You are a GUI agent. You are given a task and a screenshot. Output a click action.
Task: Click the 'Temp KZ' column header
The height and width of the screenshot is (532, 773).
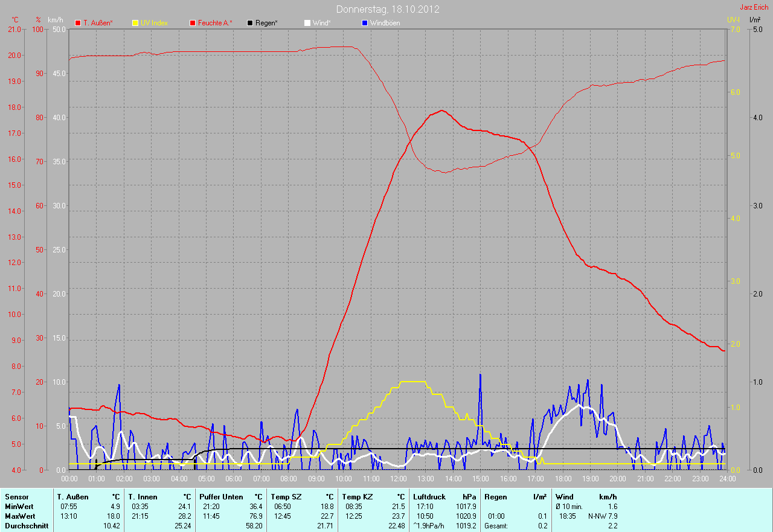coord(357,497)
